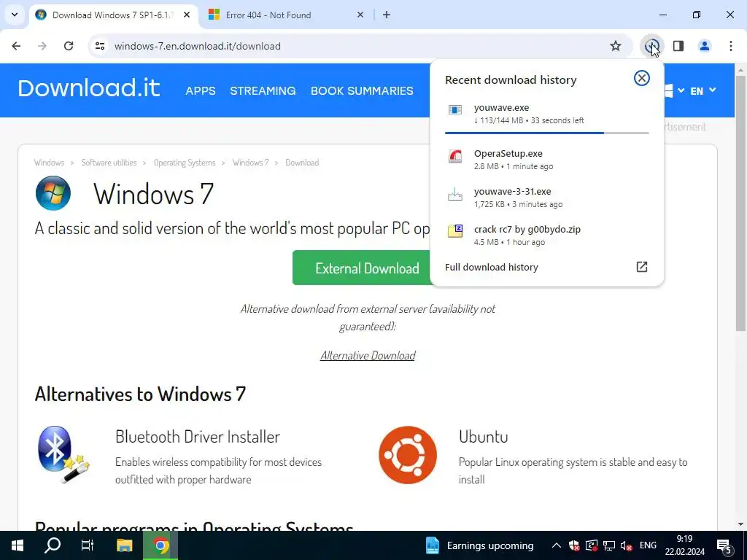Close the Download Windows 7 tab

click(x=187, y=15)
